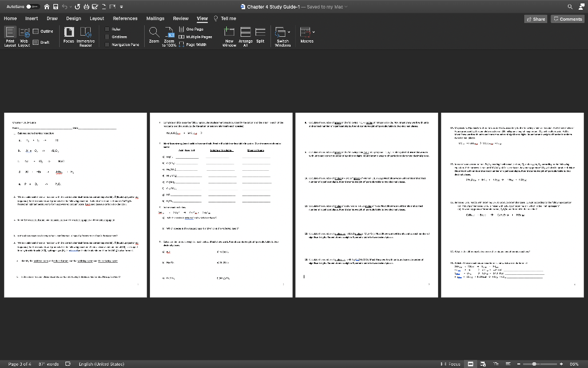Click the Search magnifier icon in title bar

point(570,7)
